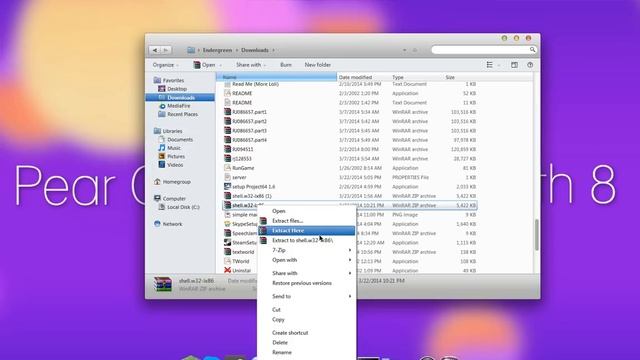Open the address bar history dropdown
Image resolution: width=640 pixels, height=360 pixels.
(404, 50)
